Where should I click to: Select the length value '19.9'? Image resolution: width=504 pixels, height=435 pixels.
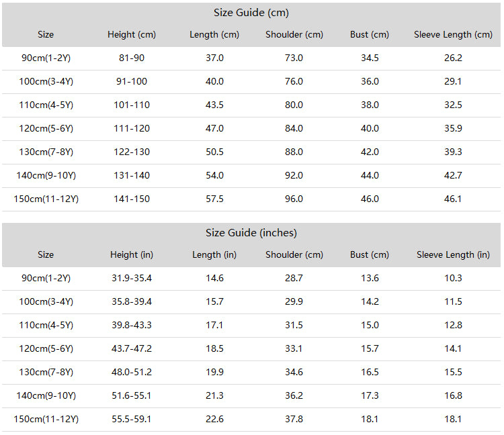(x=214, y=372)
